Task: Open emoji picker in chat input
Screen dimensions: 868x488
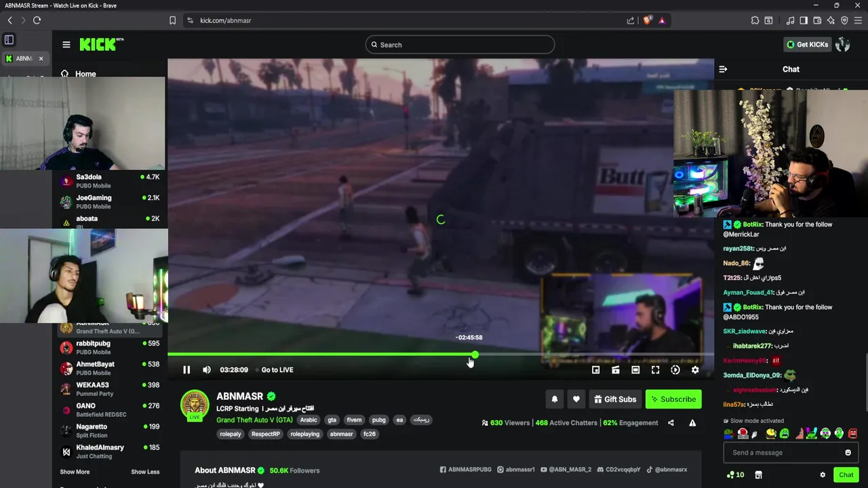Action: pos(848,453)
